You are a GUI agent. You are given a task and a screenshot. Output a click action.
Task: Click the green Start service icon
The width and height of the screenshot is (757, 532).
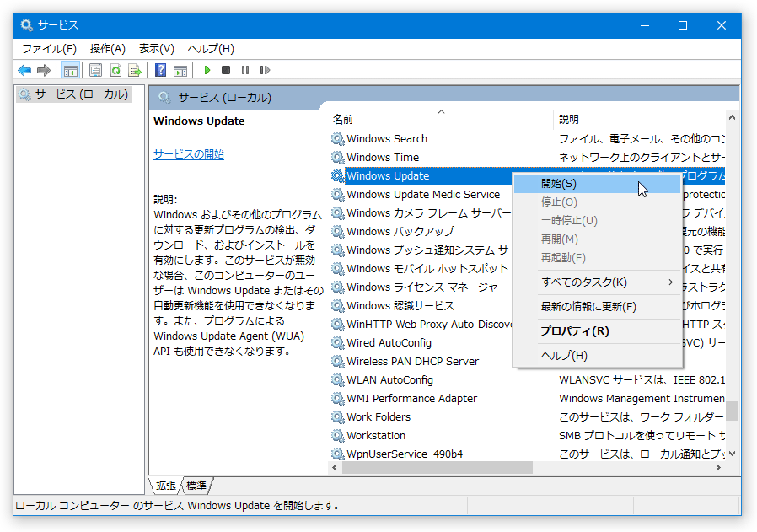[207, 71]
